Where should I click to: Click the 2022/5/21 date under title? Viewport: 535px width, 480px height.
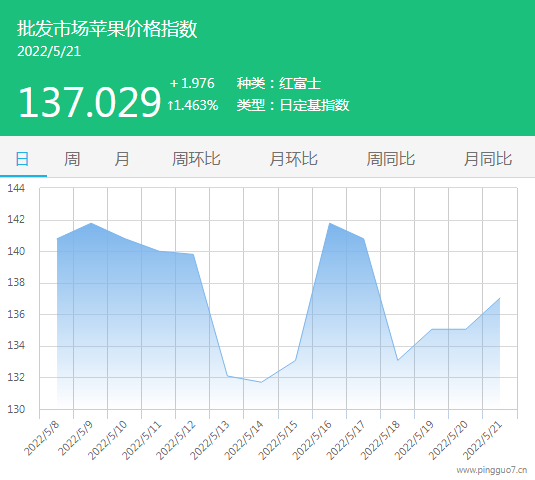pyautogui.click(x=49, y=52)
